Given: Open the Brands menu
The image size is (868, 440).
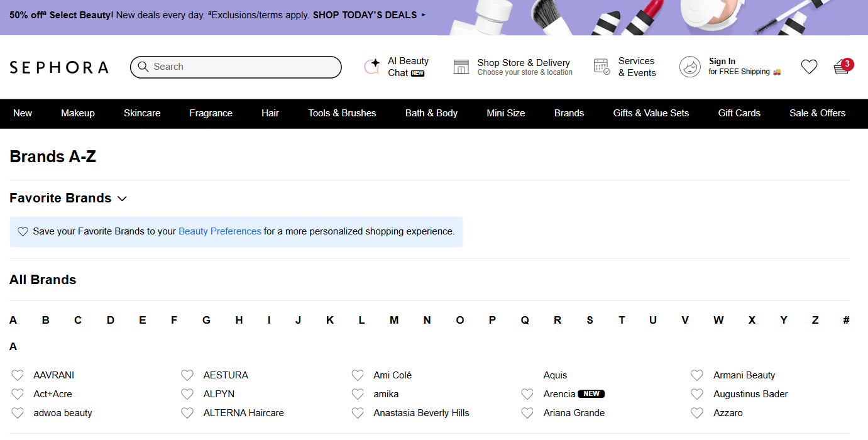Looking at the screenshot, I should 569,113.
